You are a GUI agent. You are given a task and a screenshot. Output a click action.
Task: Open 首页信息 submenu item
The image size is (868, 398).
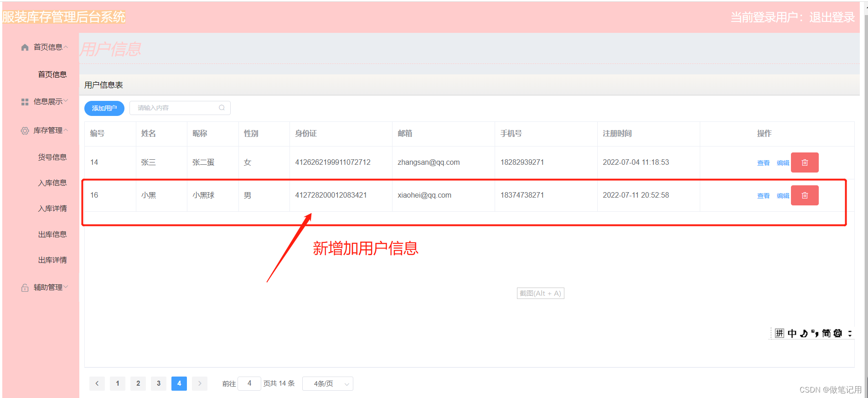point(52,74)
